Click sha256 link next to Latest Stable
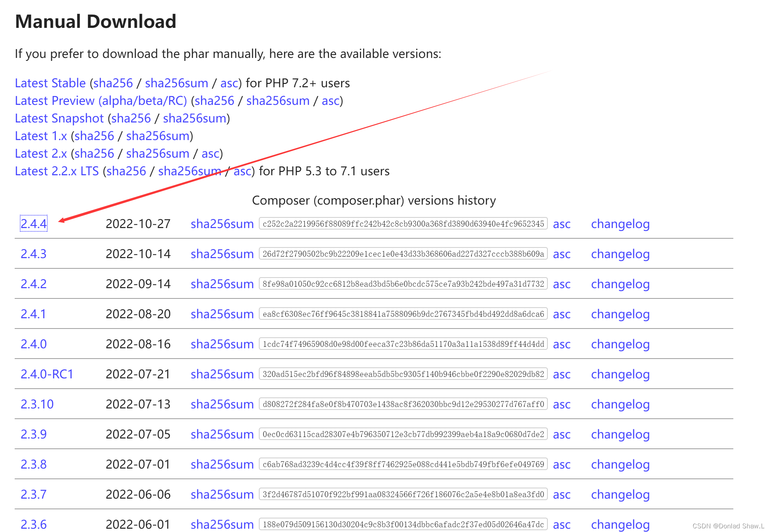 point(113,83)
